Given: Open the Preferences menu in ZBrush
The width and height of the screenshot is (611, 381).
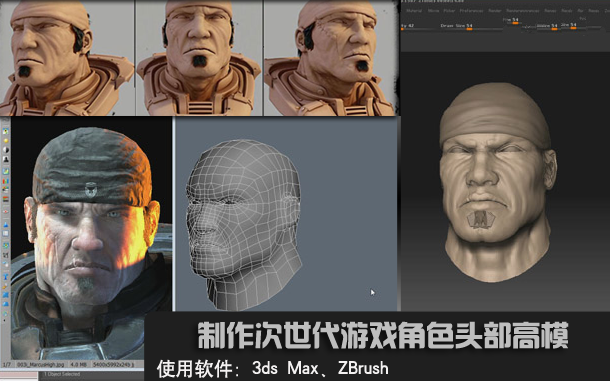Looking at the screenshot, I should 471,11.
